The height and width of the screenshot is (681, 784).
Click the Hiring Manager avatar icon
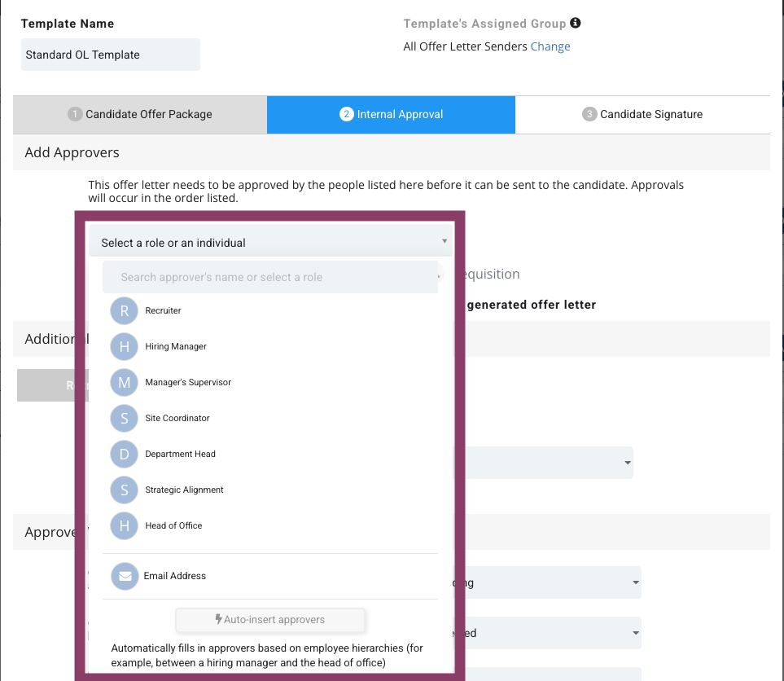pyautogui.click(x=124, y=347)
